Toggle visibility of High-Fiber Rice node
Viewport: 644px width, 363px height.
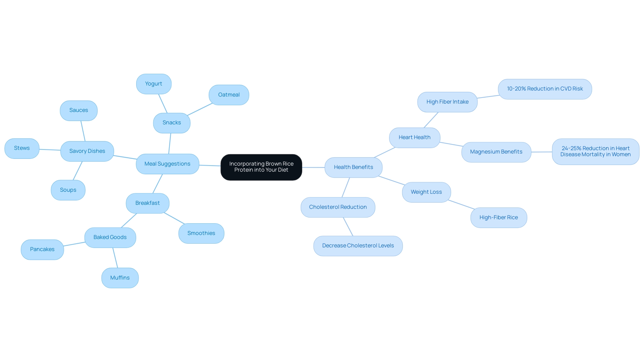coord(498,217)
